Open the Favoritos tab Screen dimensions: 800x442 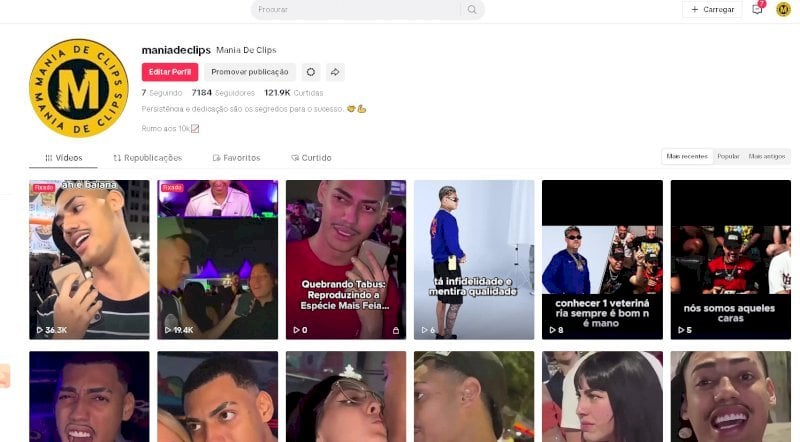coord(236,158)
